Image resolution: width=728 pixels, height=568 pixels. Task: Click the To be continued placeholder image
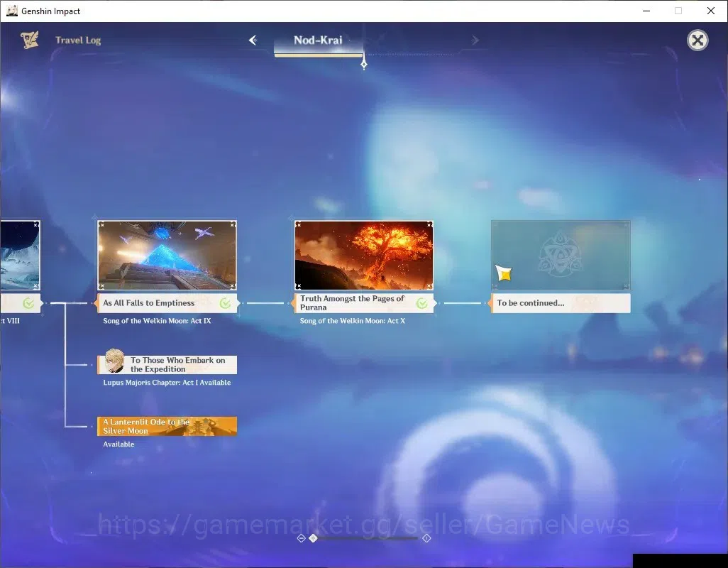[x=561, y=255]
